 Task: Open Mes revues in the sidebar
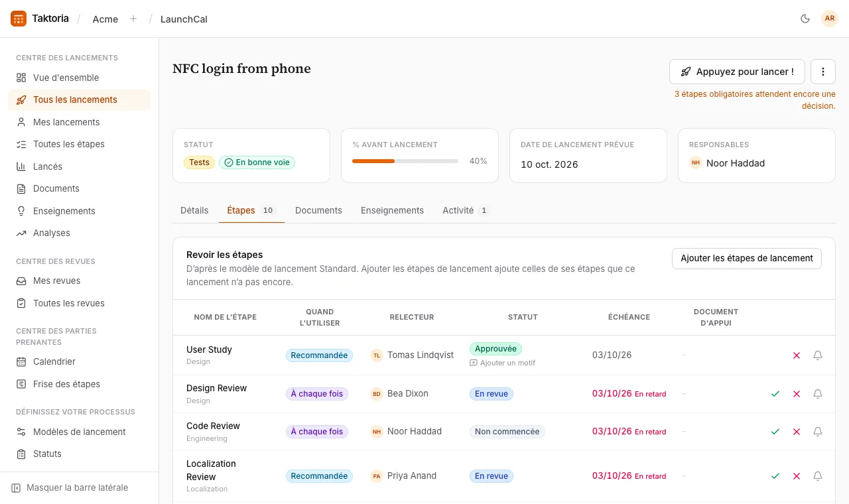coord(79,281)
